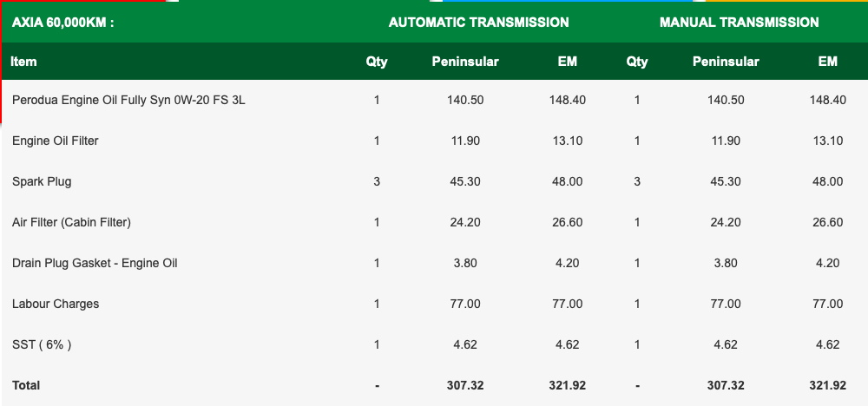The width and height of the screenshot is (868, 406).
Task: Click the AXIA 60,000KM table title
Action: [63, 23]
